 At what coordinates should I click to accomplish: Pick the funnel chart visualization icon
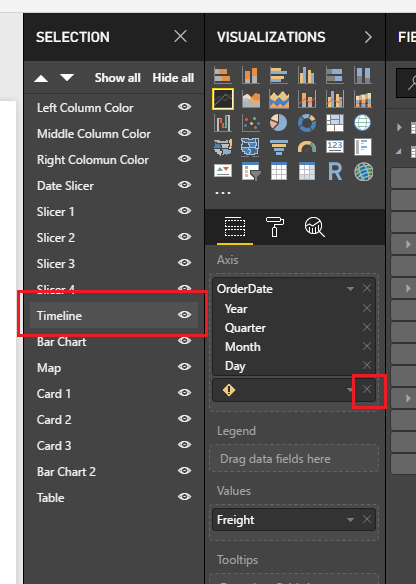tap(279, 147)
